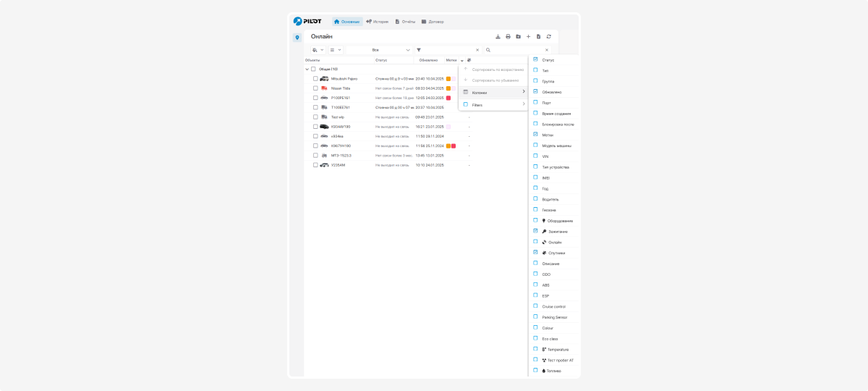Screen dimensions: 868x391
Task: Enable the VIN column checkbox
Action: (535, 156)
